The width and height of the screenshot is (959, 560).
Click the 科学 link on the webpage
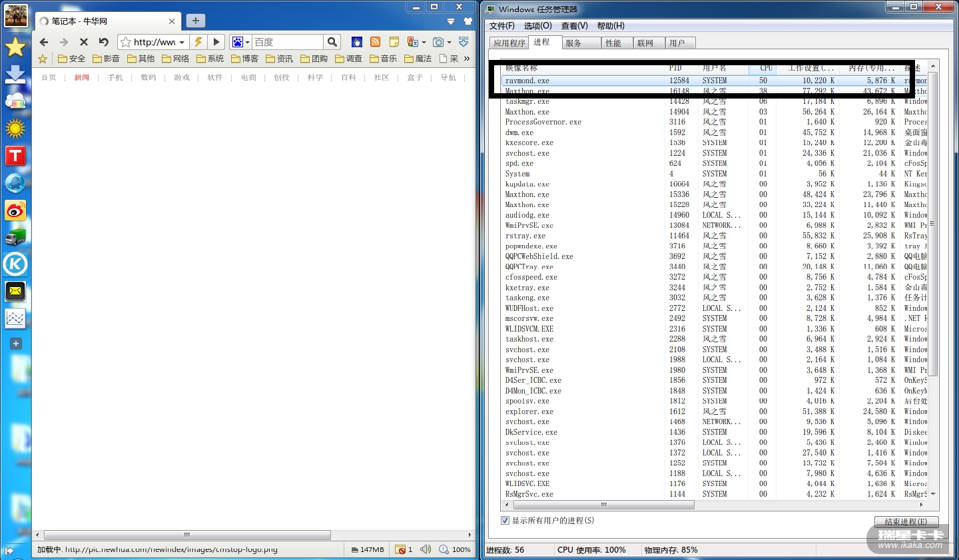[x=315, y=78]
